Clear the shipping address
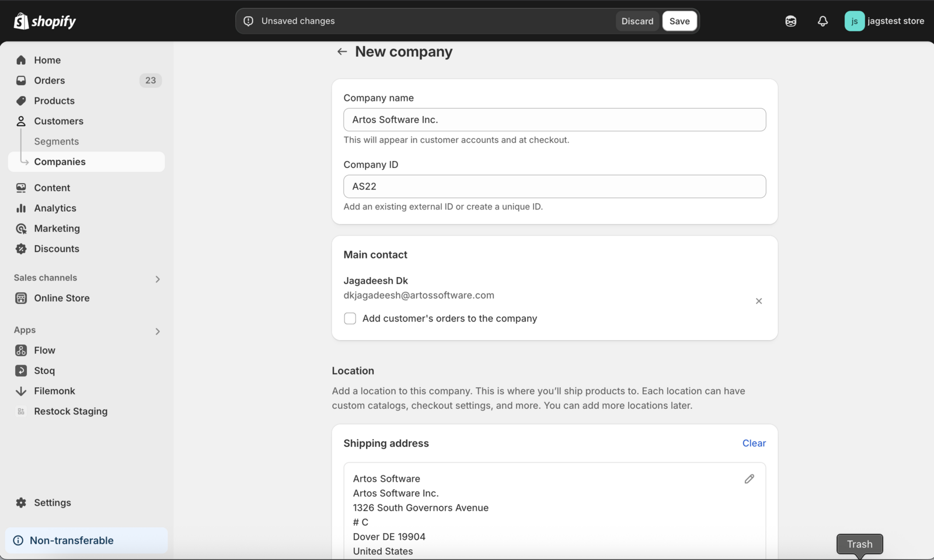Screen dimensions: 934x560 [x=754, y=443]
